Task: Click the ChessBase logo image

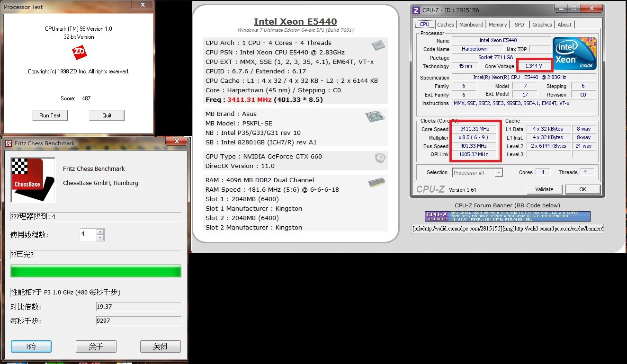Action: click(33, 180)
